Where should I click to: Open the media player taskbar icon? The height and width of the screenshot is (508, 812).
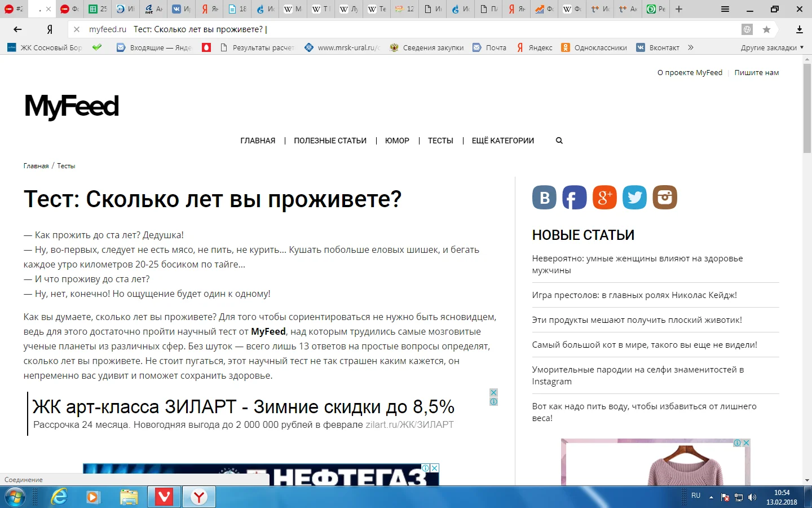(x=93, y=497)
